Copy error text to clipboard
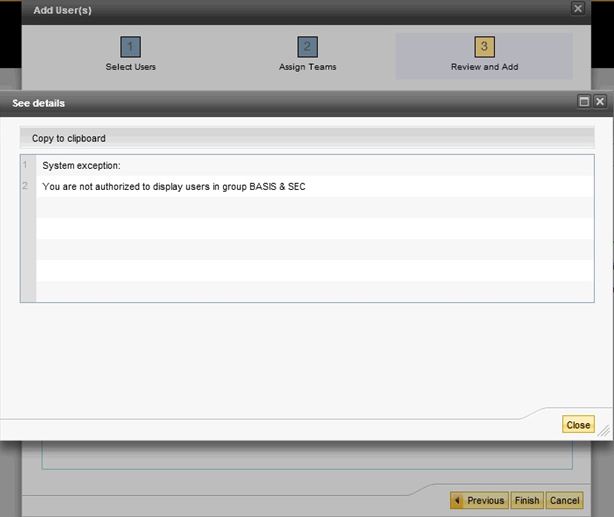The height and width of the screenshot is (517, 614). [69, 138]
